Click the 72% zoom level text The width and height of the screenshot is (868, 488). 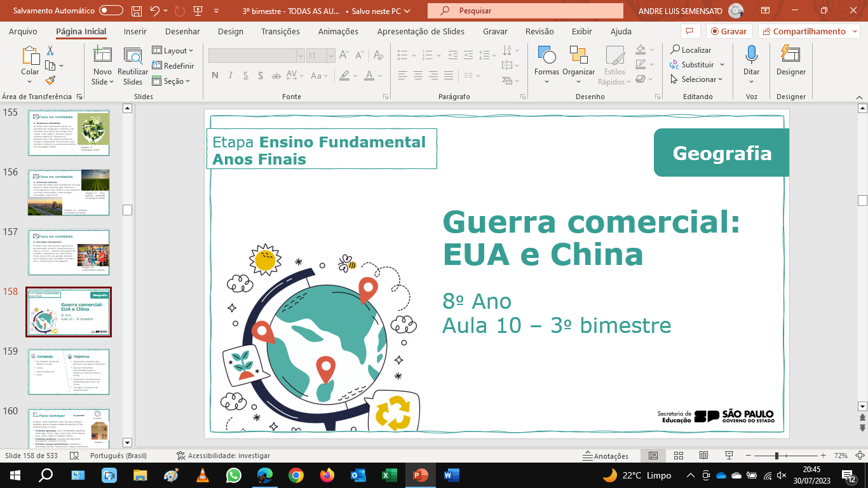(x=841, y=456)
